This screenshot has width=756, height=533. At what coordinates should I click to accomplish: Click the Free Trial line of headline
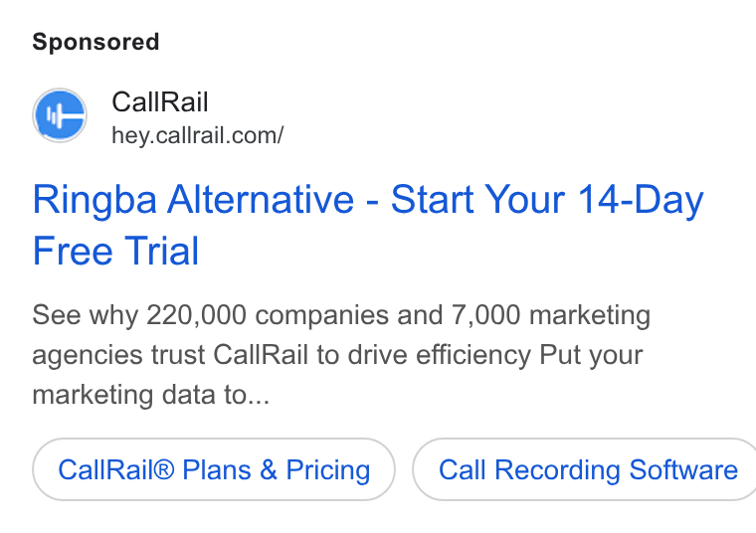point(115,251)
